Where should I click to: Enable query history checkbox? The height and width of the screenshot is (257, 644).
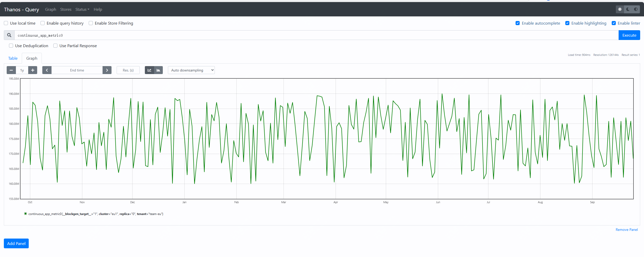[43, 23]
